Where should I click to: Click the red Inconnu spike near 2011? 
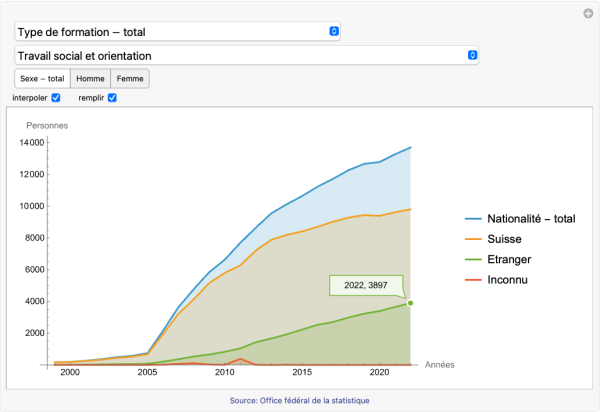coord(240,359)
